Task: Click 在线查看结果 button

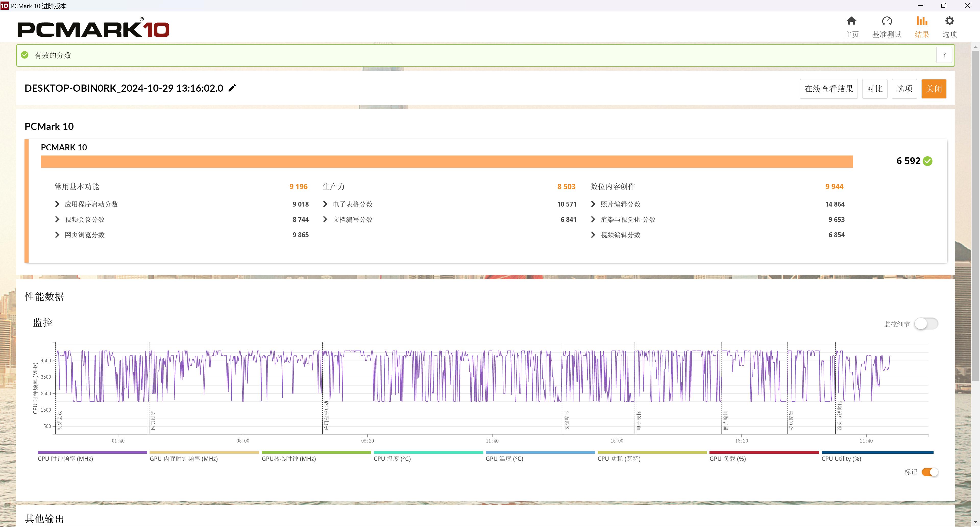Action: click(x=829, y=89)
